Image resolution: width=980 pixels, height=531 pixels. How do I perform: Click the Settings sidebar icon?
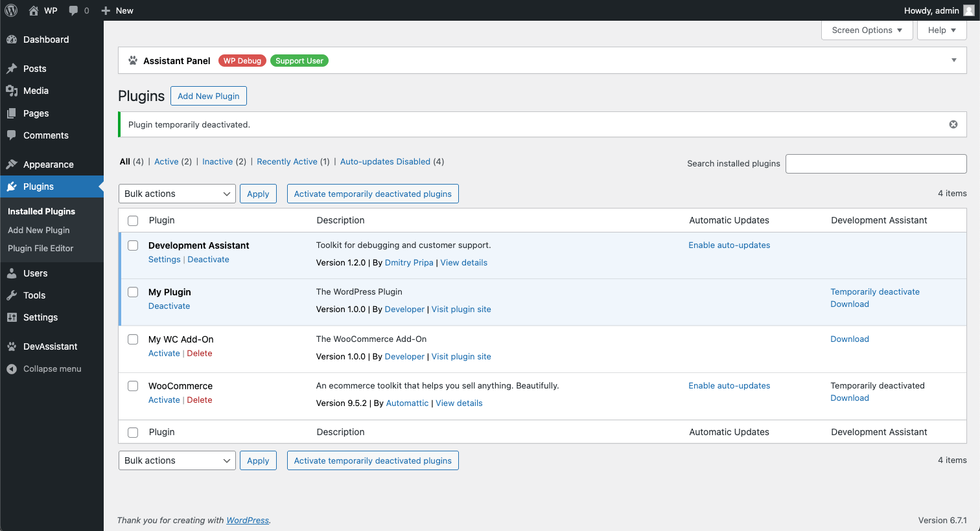click(12, 317)
